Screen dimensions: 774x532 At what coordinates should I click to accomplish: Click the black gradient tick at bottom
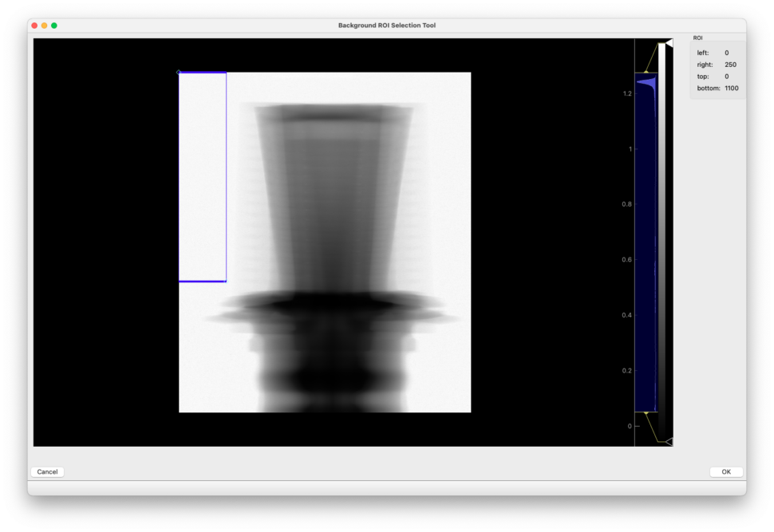tap(669, 441)
